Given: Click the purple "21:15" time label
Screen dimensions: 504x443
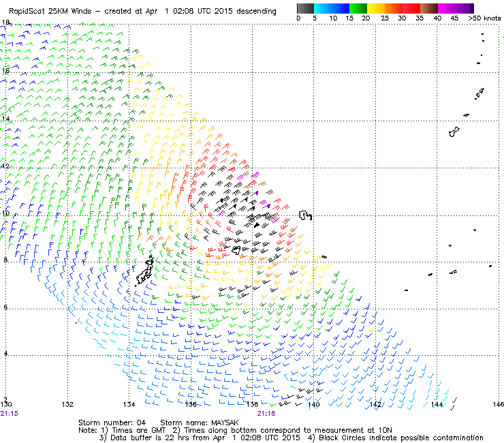Looking at the screenshot, I should 10,414.
